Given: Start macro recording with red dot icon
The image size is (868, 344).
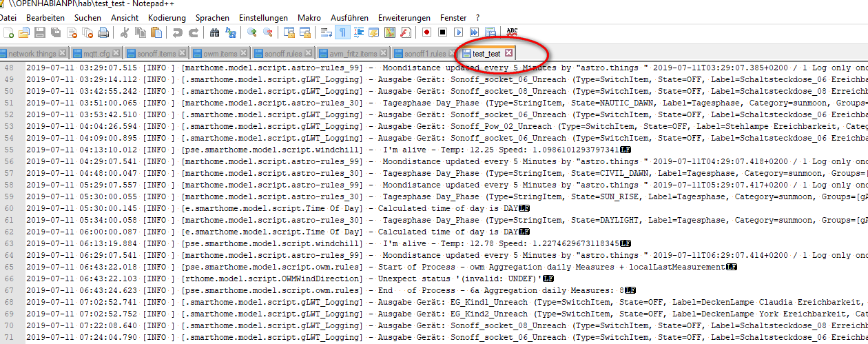Looking at the screenshot, I should tap(427, 32).
